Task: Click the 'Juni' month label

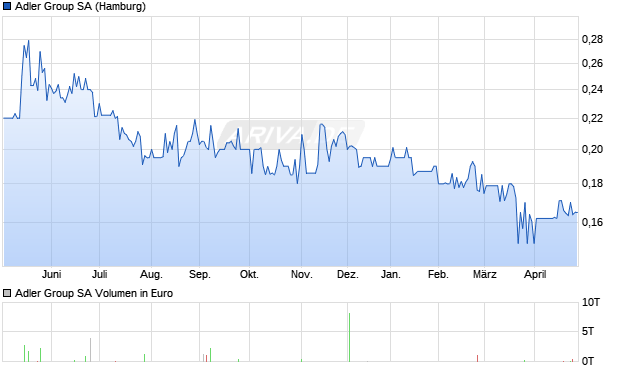Action: (x=52, y=274)
